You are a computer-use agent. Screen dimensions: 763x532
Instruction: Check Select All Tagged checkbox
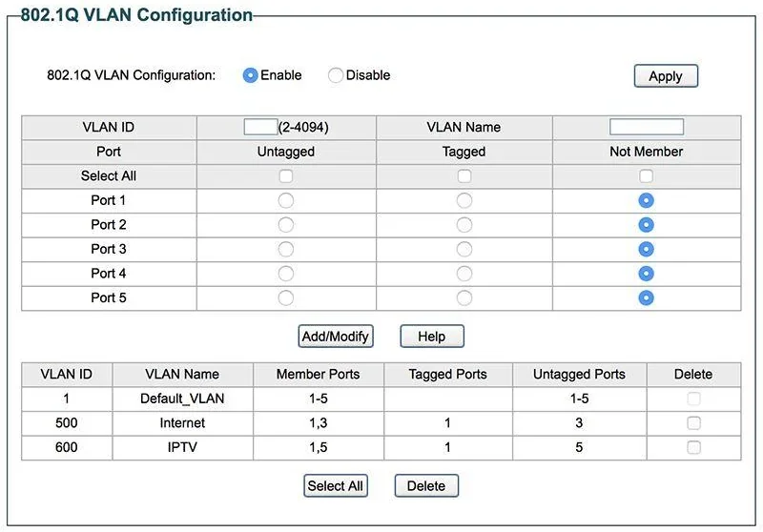[x=464, y=176]
